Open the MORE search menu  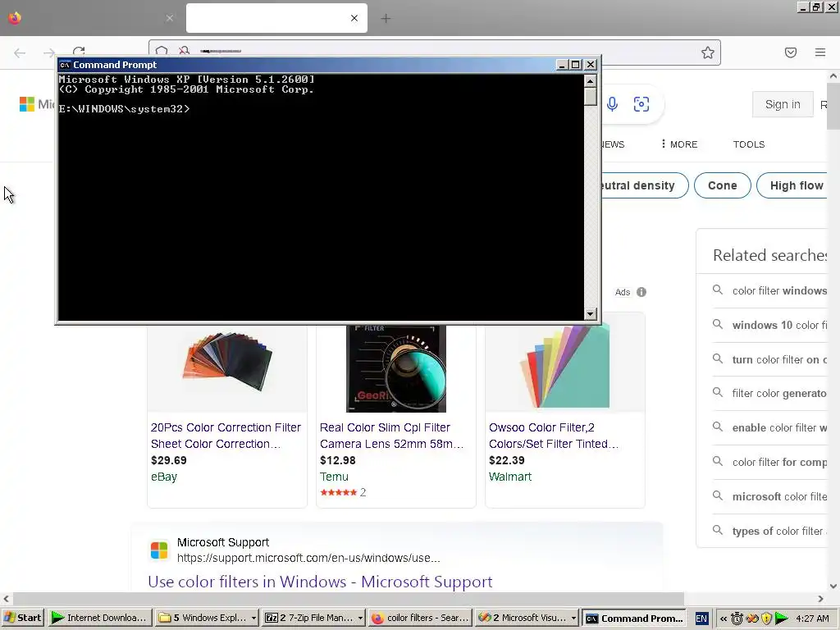click(x=678, y=144)
